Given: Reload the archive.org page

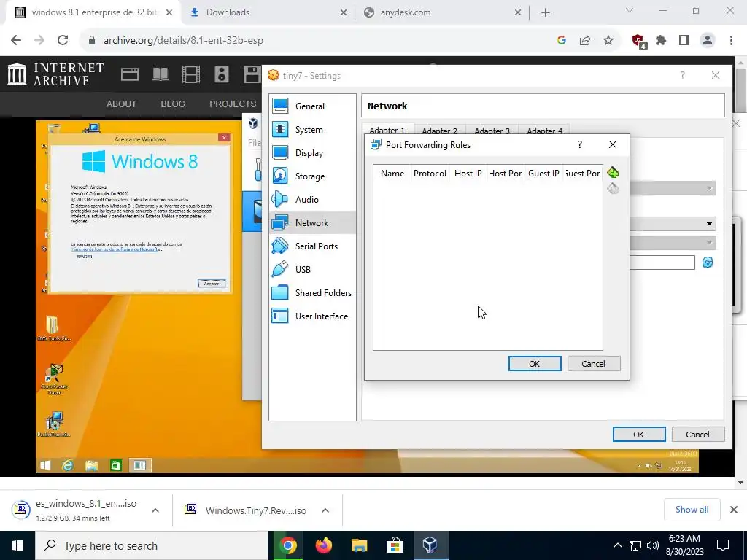Looking at the screenshot, I should [63, 41].
